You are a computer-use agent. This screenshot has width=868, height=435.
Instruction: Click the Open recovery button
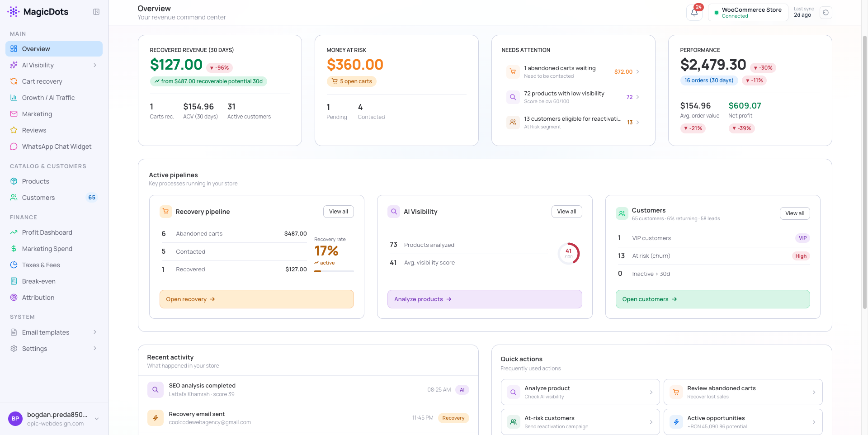tap(257, 299)
